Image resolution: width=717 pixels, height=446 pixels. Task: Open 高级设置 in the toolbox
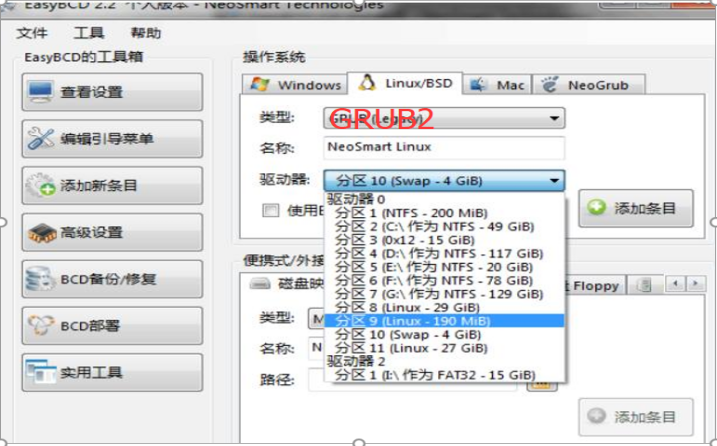(x=112, y=232)
